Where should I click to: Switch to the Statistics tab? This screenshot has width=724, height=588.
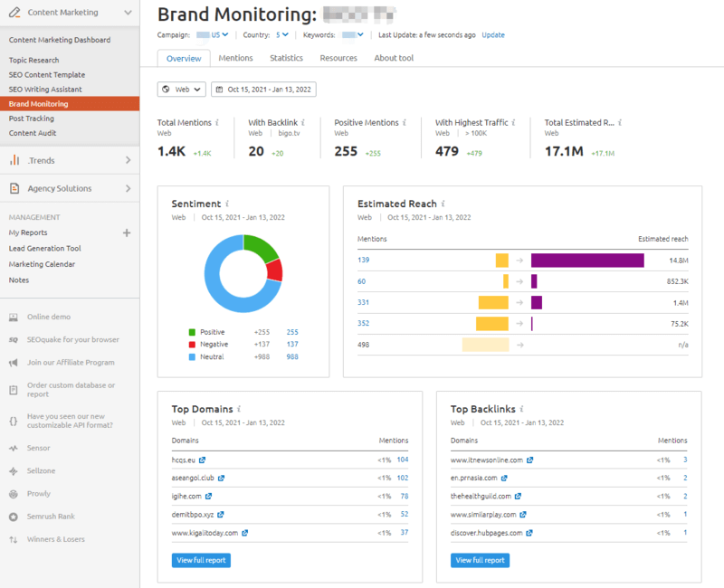[x=286, y=58]
